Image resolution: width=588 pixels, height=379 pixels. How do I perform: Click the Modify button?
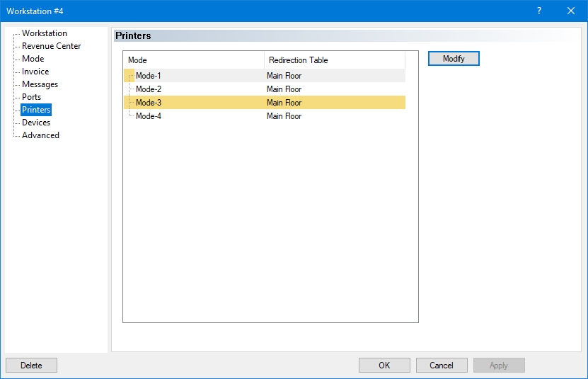(454, 59)
